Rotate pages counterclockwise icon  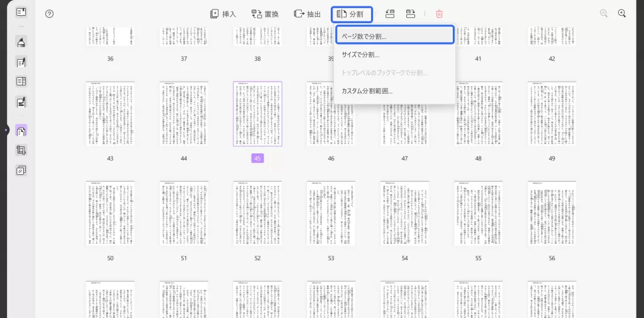tap(390, 14)
